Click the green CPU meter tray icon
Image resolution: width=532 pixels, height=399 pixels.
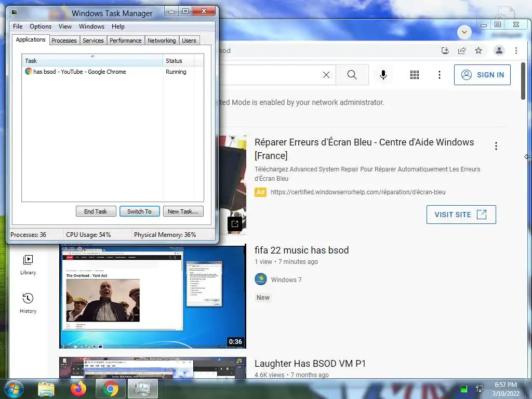pos(464,389)
